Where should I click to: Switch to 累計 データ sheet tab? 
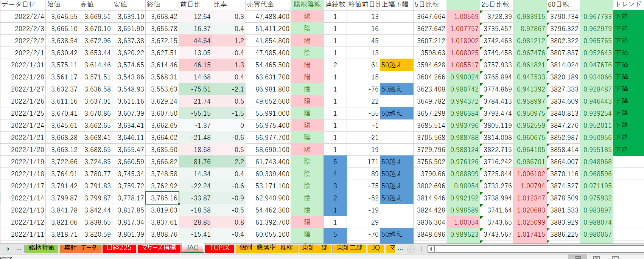pos(80,248)
